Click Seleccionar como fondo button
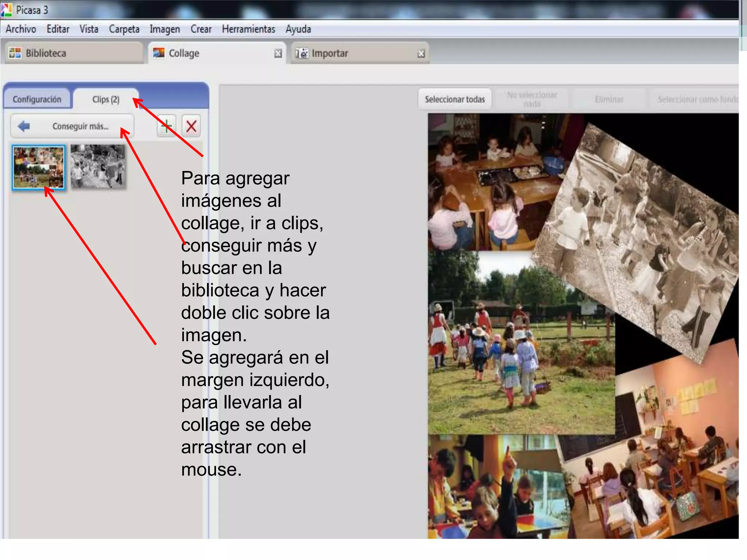Image resolution: width=747 pixels, height=560 pixels. [694, 99]
